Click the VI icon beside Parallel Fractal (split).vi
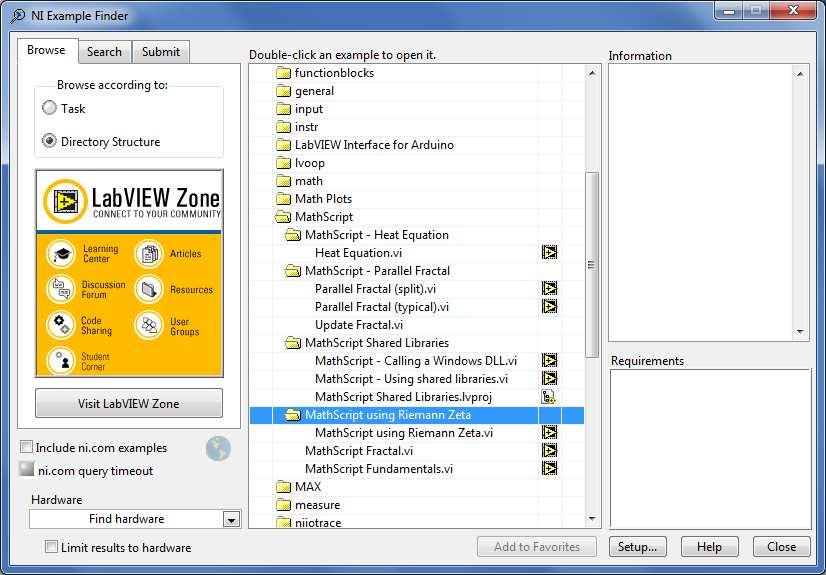 549,289
